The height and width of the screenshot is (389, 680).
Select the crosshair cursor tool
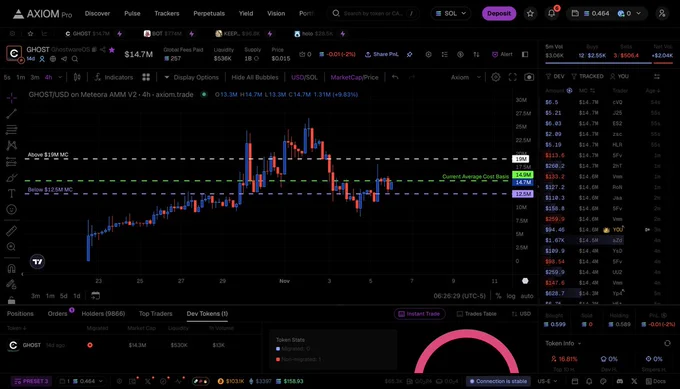11,98
